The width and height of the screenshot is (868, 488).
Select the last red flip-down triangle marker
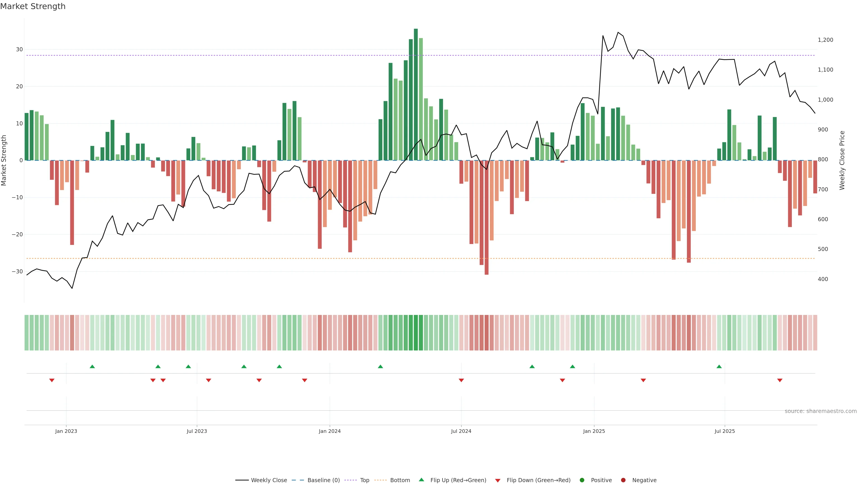click(780, 380)
